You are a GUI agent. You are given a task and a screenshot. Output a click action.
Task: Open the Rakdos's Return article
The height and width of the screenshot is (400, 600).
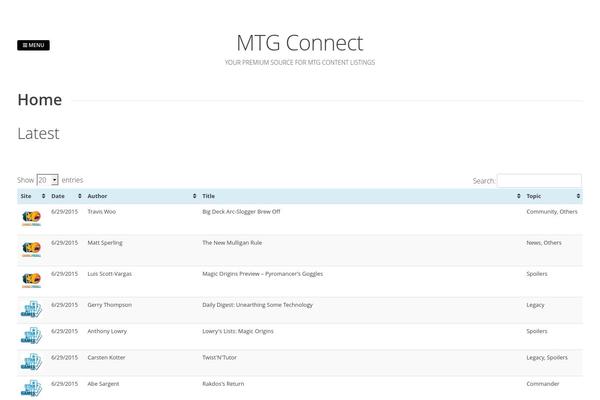[x=223, y=384]
